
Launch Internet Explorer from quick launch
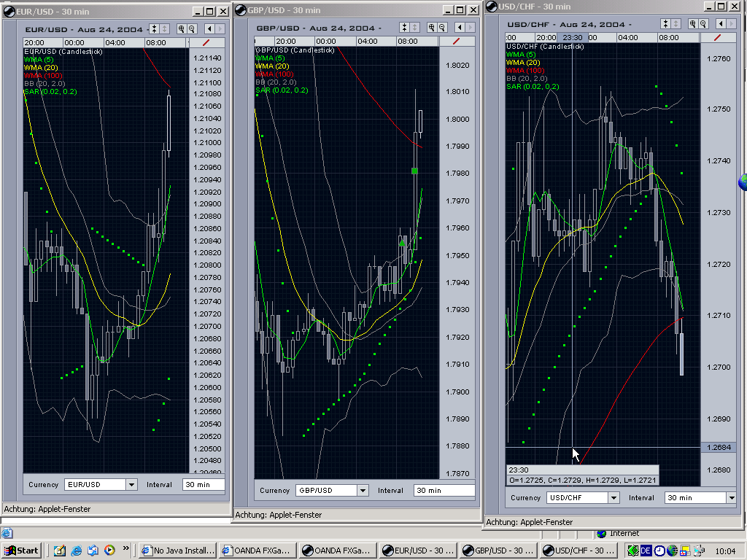[76, 551]
